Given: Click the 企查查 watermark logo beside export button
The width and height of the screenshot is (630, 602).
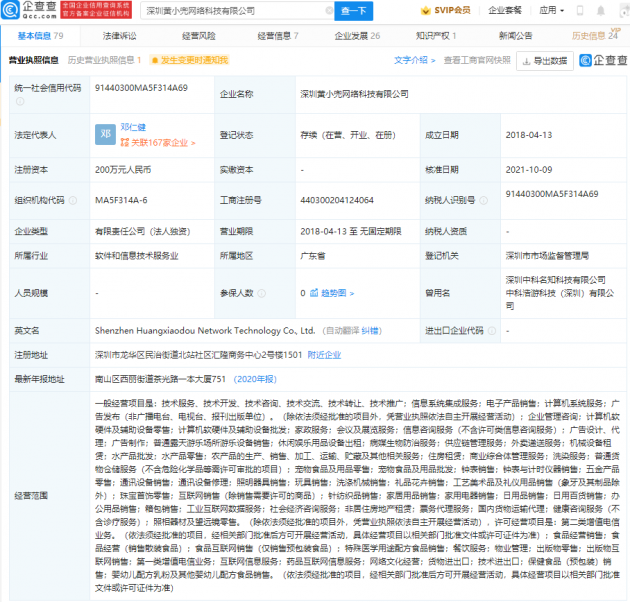Looking at the screenshot, I should [603, 60].
